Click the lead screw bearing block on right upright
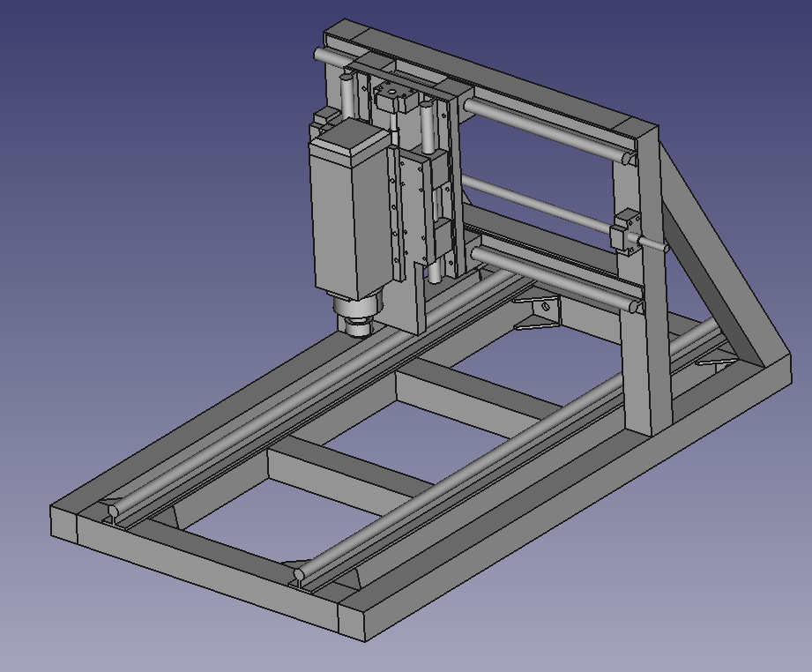 [626, 231]
